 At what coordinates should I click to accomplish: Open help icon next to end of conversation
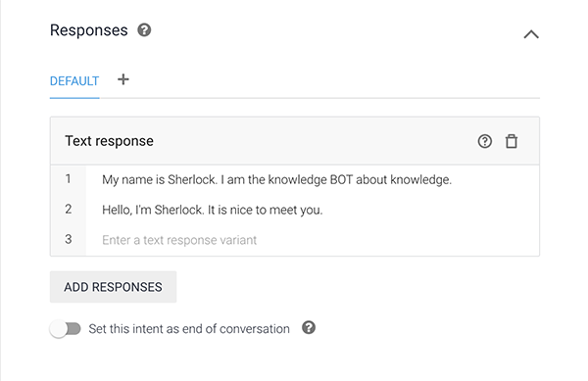pos(309,328)
